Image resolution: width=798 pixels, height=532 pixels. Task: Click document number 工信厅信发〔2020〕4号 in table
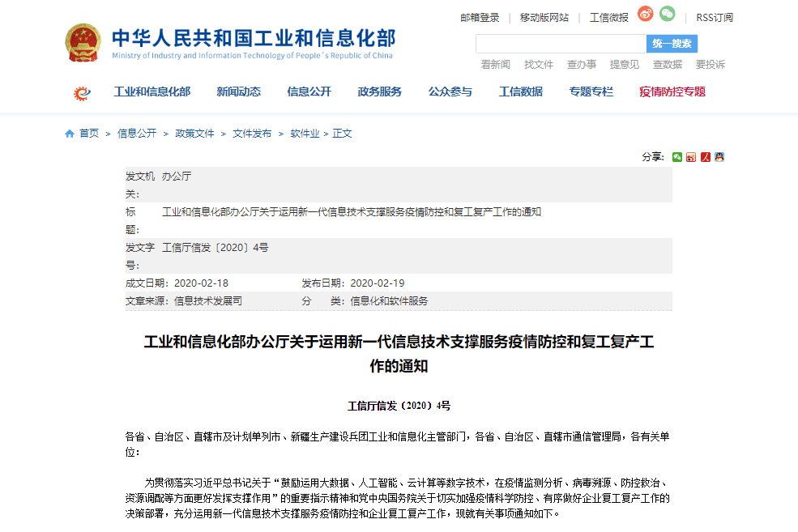[215, 248]
